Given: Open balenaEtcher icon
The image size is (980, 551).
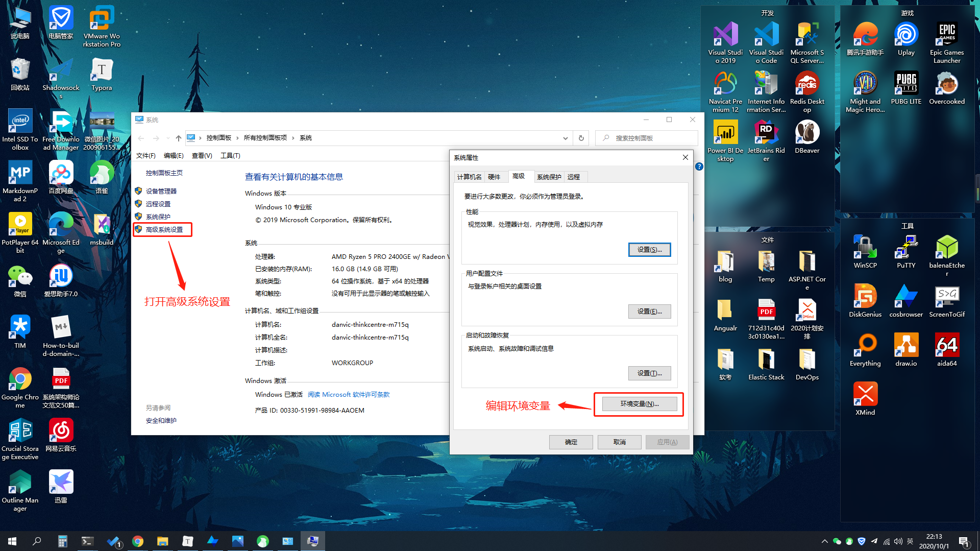Looking at the screenshot, I should tap(947, 256).
